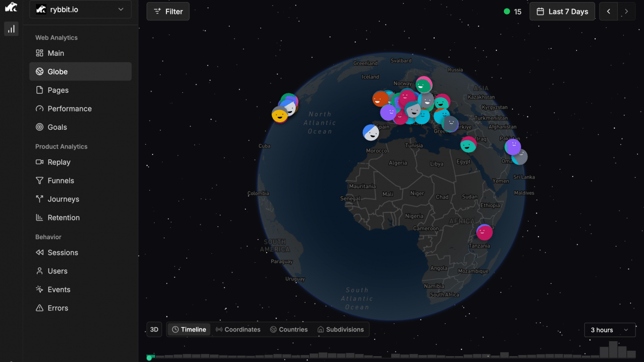Select the Subdivisions view tab
Screen dimensions: 644x362
click(340, 330)
